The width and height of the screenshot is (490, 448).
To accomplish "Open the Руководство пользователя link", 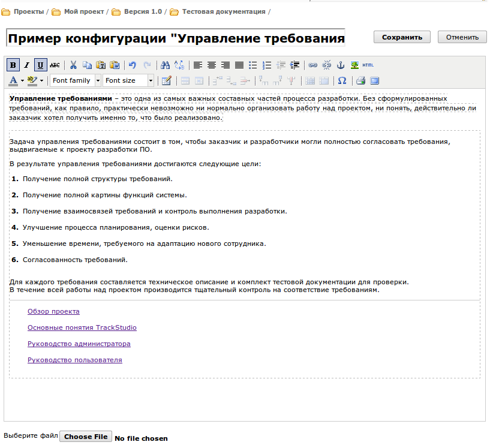I will pos(75,360).
